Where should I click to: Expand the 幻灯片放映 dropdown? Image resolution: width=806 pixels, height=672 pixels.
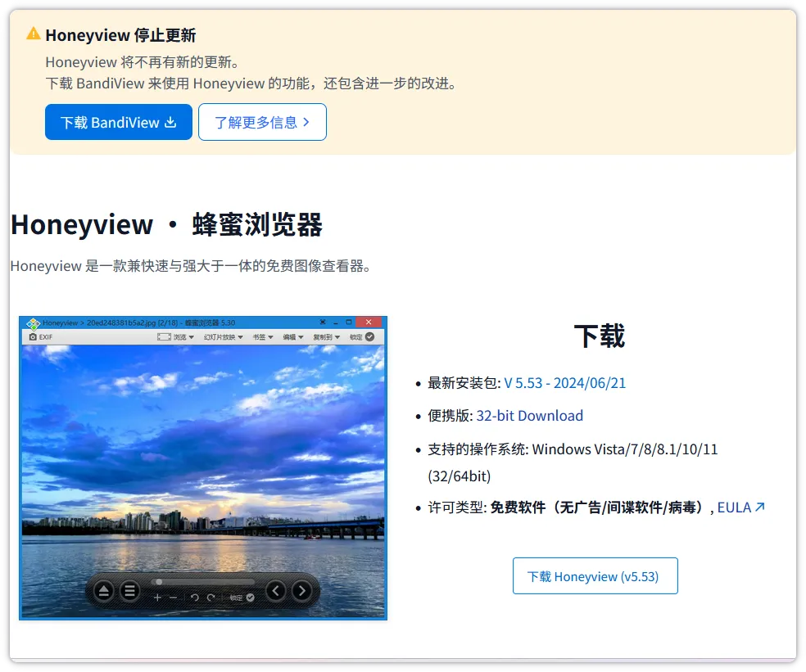click(224, 337)
